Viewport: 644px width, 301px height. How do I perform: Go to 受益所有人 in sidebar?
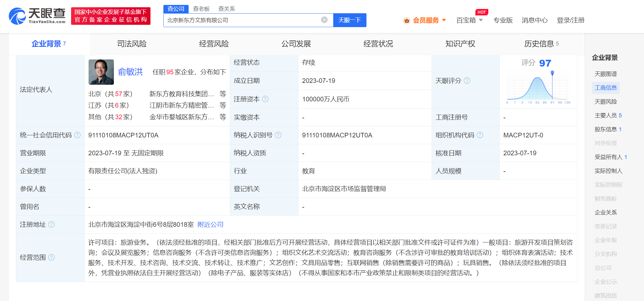pyautogui.click(x=611, y=157)
